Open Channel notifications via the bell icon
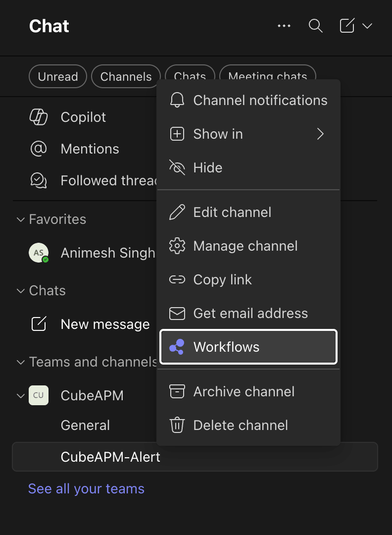The width and height of the screenshot is (392, 535). pos(177,100)
